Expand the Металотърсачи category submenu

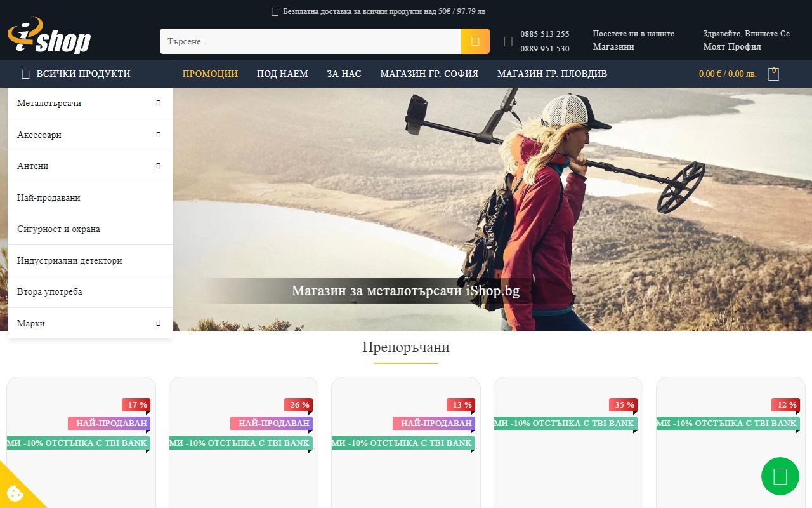(158, 103)
